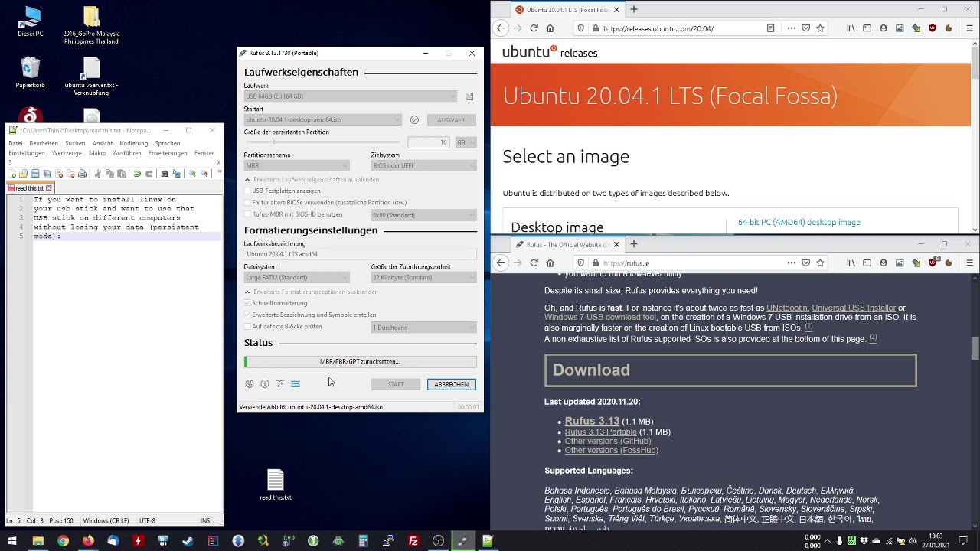The image size is (980, 551).
Task: Click 64-bit PC (AMD64) desktop image link
Action: 799,222
